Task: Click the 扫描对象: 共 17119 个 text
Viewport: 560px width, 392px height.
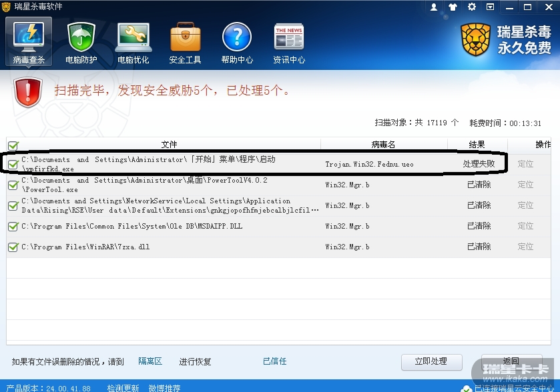Action: coord(416,123)
